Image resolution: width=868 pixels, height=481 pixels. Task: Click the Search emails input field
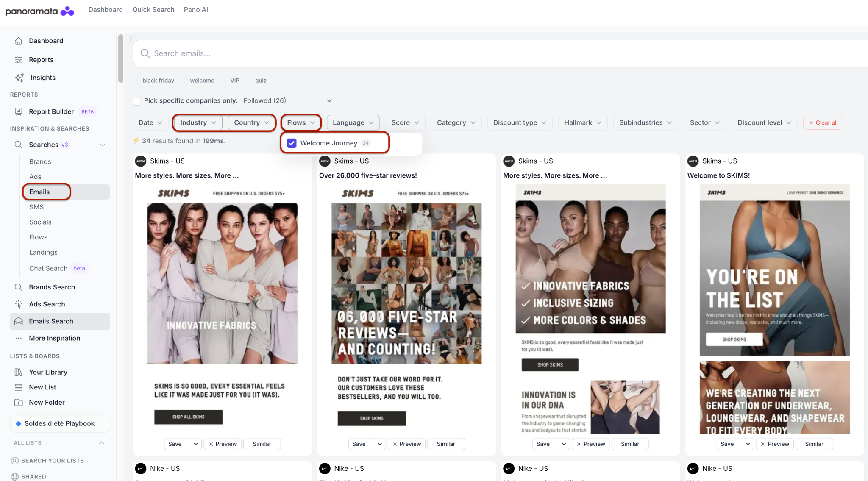click(500, 53)
